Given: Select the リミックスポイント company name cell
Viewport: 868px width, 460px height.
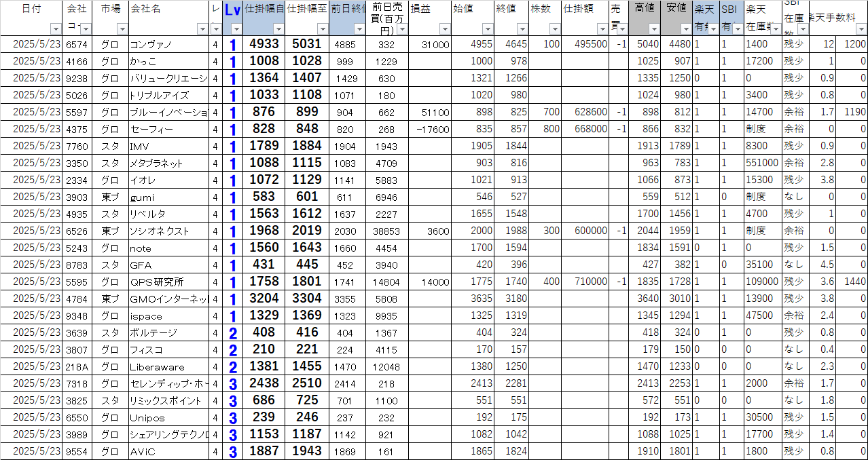Looking at the screenshot, I should [168, 400].
